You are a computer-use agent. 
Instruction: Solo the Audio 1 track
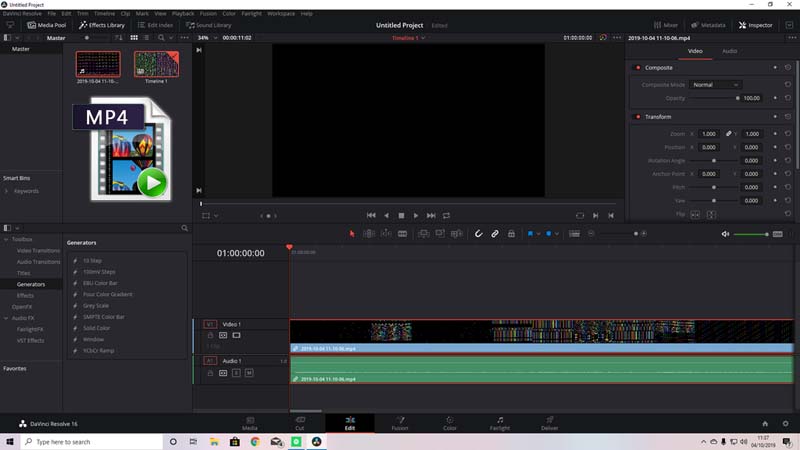236,373
